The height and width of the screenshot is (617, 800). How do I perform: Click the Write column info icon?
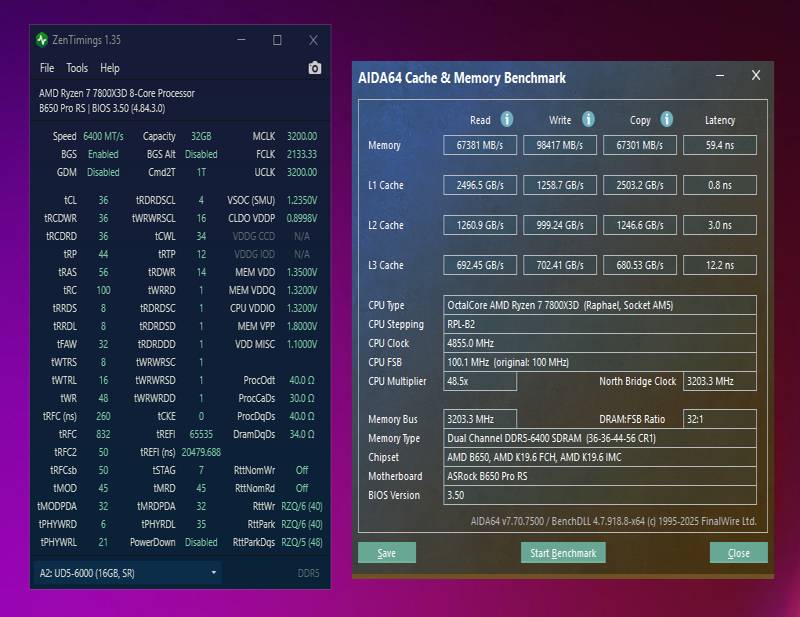tap(588, 119)
